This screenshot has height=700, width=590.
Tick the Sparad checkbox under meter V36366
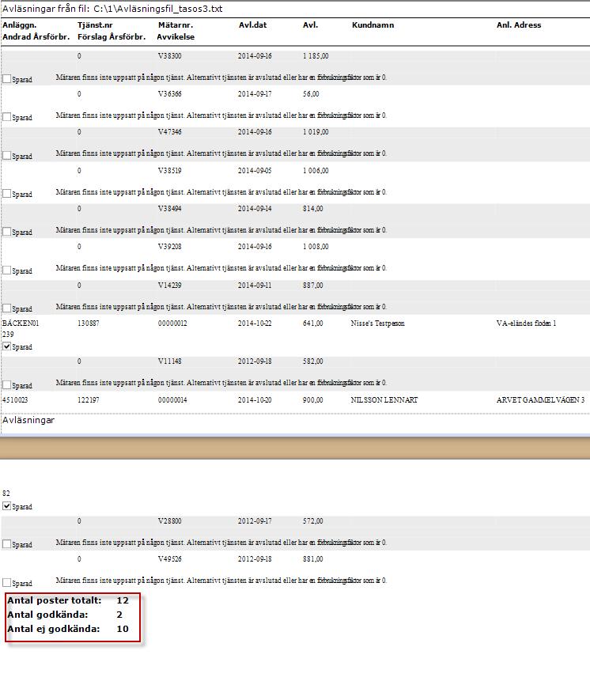point(6,117)
